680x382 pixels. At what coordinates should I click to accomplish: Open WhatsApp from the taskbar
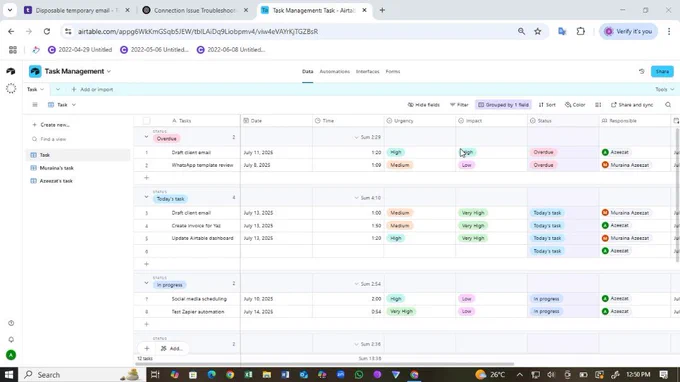tap(359, 375)
